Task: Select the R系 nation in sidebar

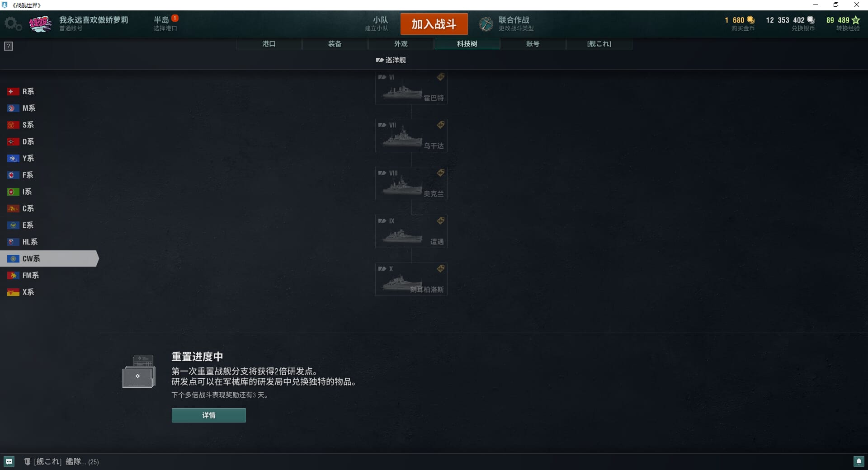Action: (x=21, y=91)
